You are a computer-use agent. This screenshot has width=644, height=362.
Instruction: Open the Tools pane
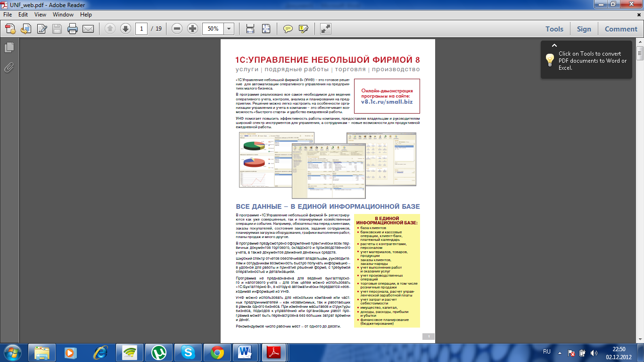coord(554,29)
